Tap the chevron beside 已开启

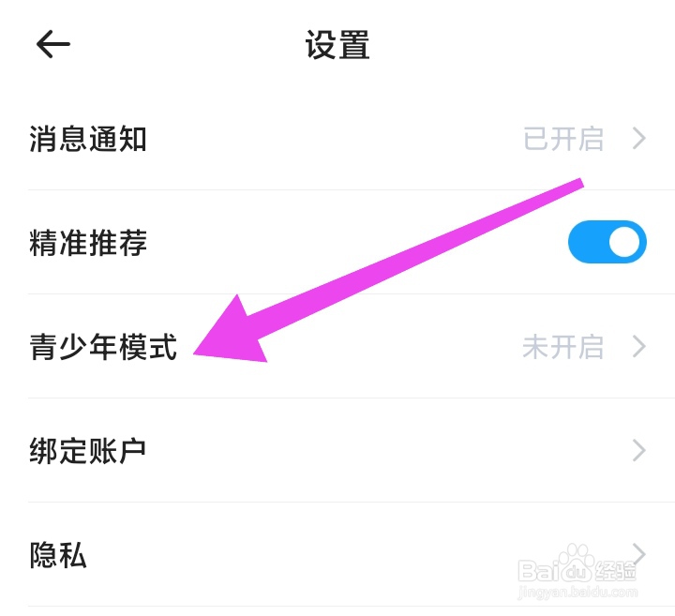coord(639,139)
